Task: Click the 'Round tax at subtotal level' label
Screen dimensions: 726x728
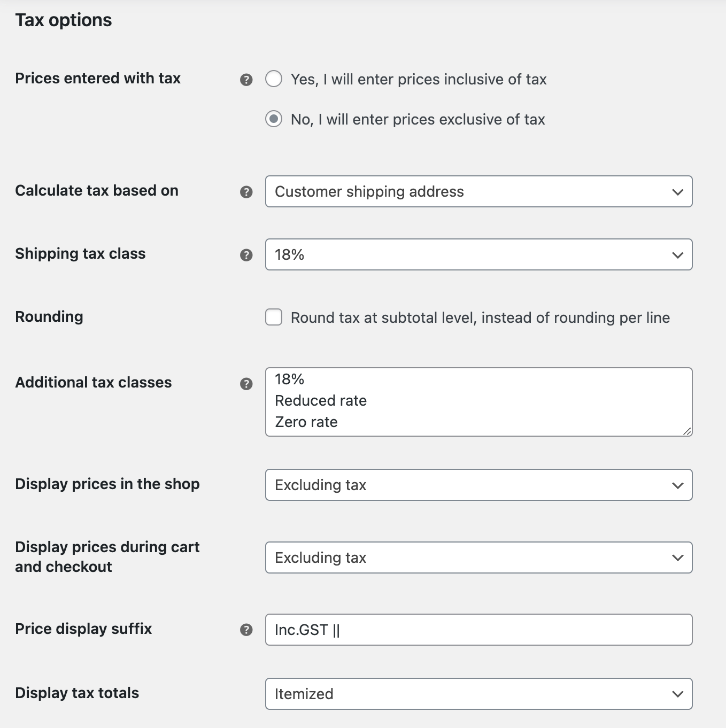Action: (480, 317)
